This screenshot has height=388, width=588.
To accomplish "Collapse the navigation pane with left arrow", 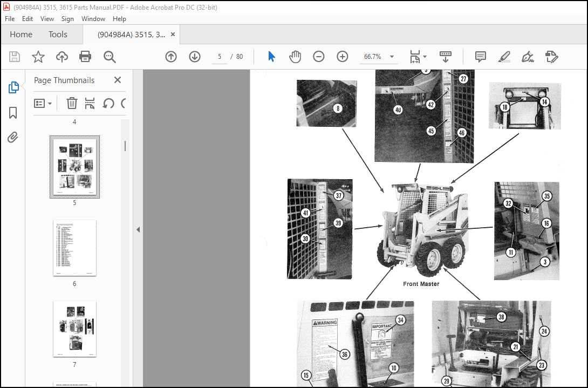I will point(138,229).
